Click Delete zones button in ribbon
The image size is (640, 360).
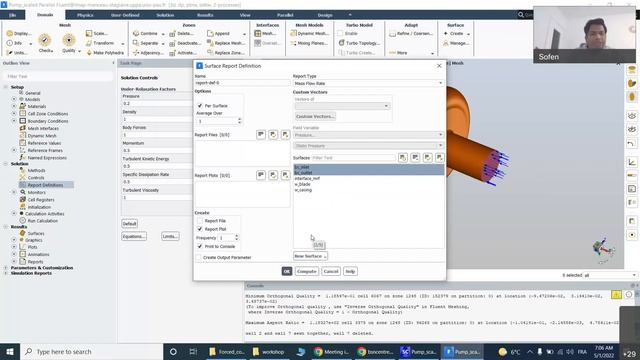pyautogui.click(x=182, y=33)
